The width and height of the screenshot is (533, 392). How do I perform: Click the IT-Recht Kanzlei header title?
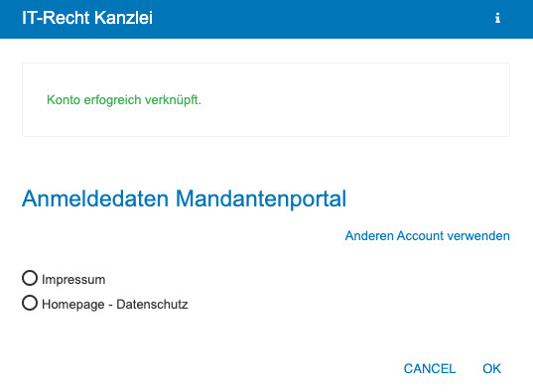click(x=87, y=18)
